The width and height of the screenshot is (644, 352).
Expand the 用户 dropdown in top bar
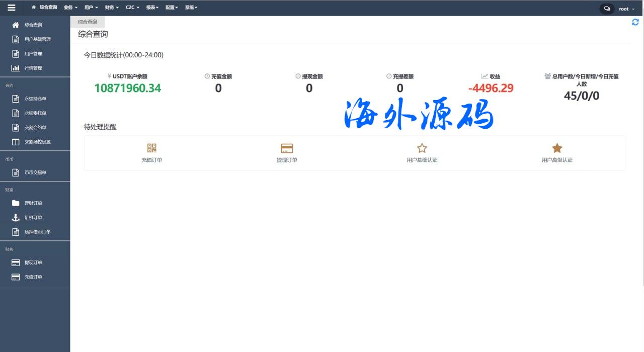point(91,8)
